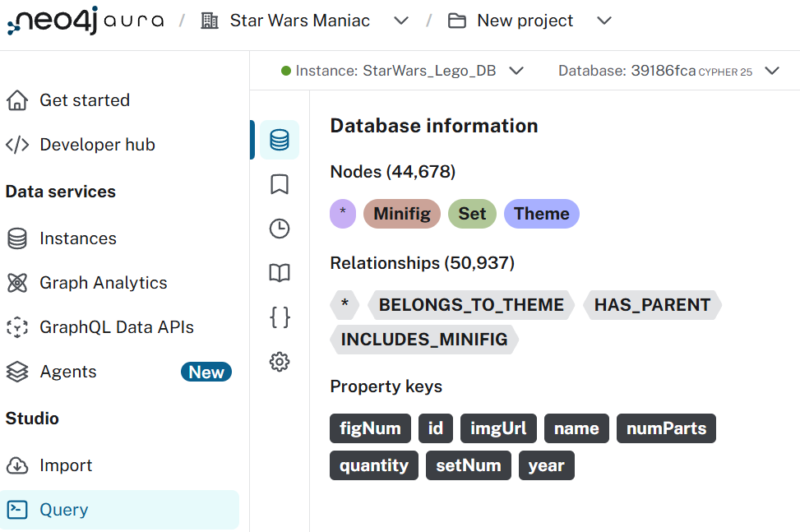800x532 pixels.
Task: Expand the New project dropdown
Action: pyautogui.click(x=604, y=21)
